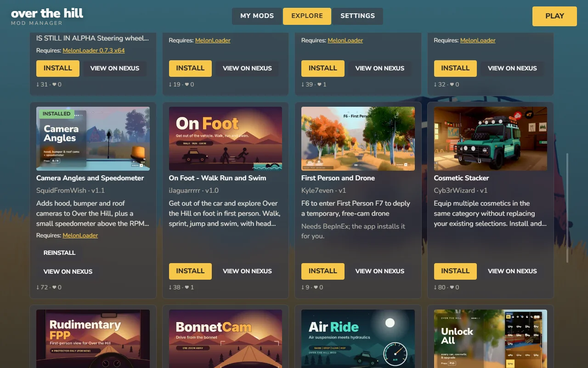Click First Person and Drone title
The width and height of the screenshot is (588, 368).
pos(338,178)
